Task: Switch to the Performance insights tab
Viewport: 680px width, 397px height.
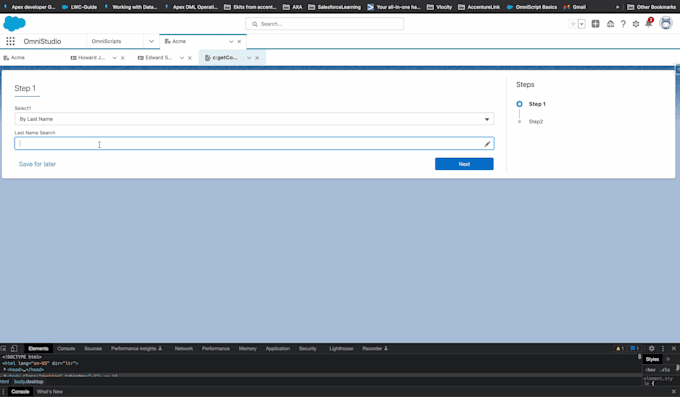Action: tap(136, 348)
